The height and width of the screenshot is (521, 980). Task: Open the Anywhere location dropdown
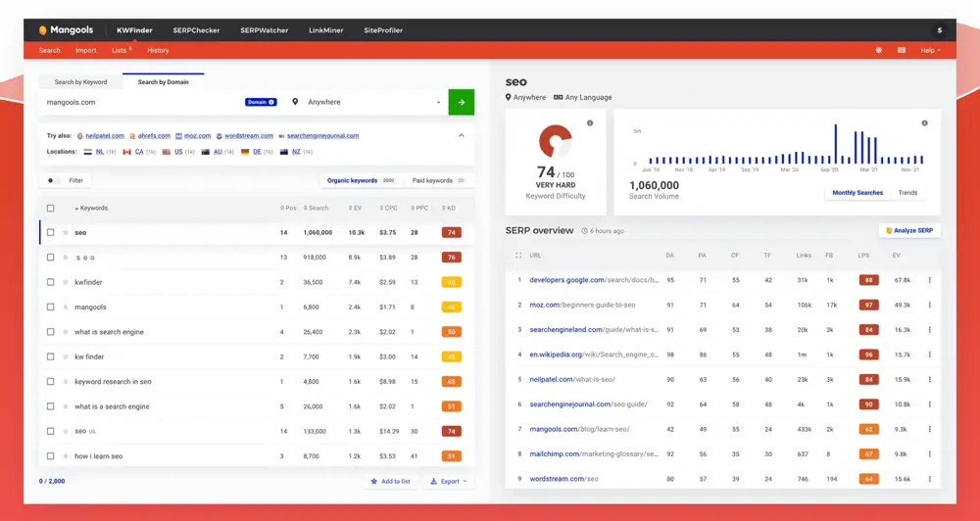pyautogui.click(x=368, y=102)
